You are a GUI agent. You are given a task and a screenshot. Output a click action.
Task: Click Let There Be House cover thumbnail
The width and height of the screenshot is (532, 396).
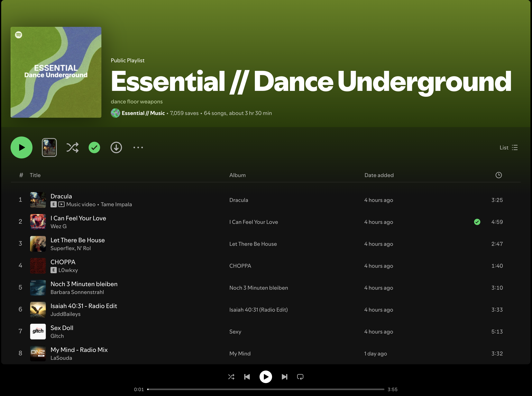38,244
